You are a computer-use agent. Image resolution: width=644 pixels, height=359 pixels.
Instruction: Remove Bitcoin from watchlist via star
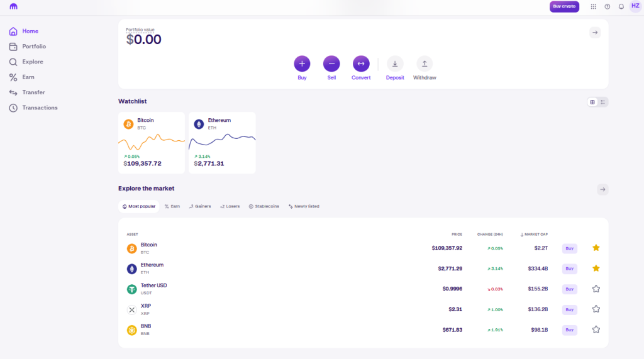pos(596,248)
